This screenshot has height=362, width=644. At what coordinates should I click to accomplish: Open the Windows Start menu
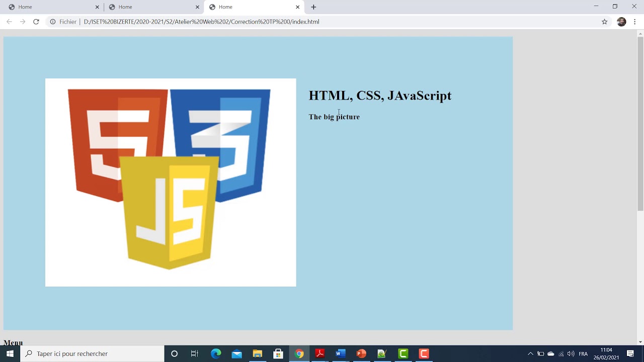[10, 353]
